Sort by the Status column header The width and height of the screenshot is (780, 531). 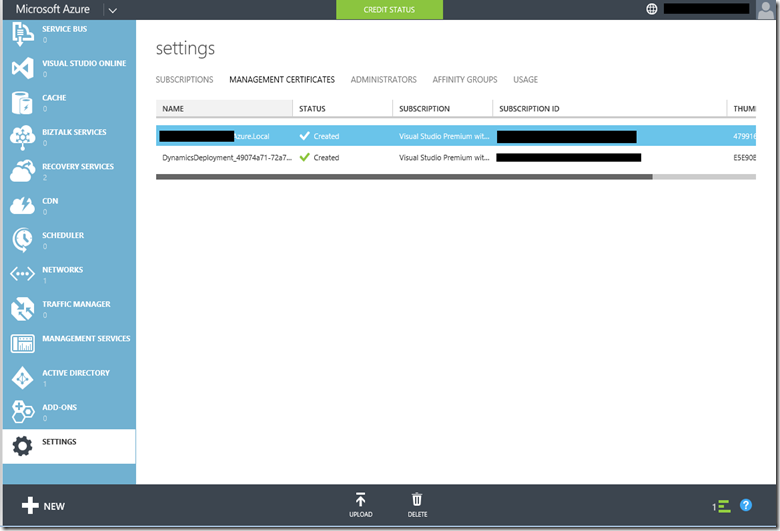click(343, 108)
